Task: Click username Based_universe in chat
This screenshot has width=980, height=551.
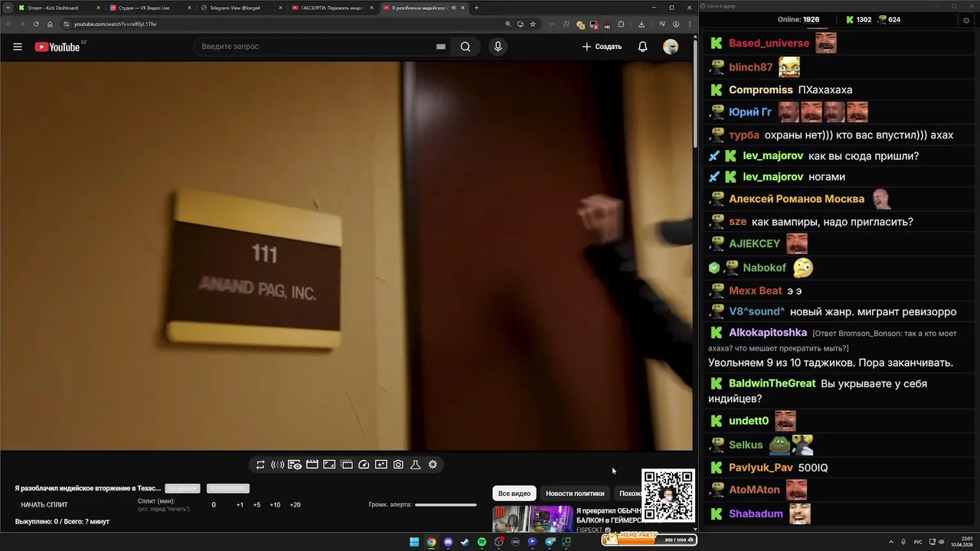Action: tap(769, 44)
